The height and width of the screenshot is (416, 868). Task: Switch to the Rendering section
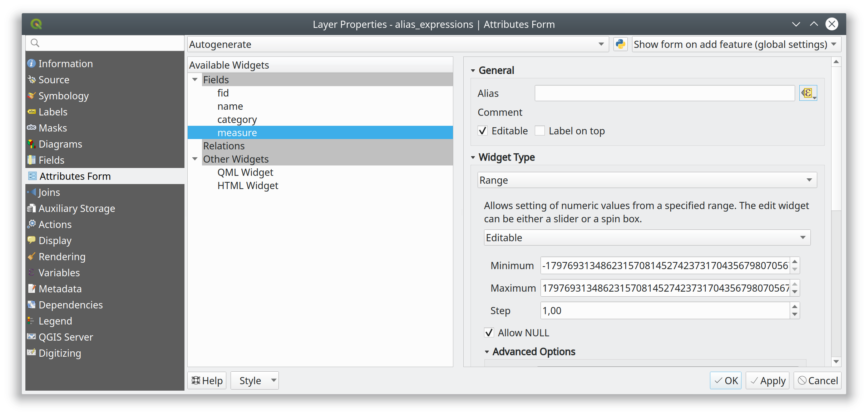(x=62, y=257)
